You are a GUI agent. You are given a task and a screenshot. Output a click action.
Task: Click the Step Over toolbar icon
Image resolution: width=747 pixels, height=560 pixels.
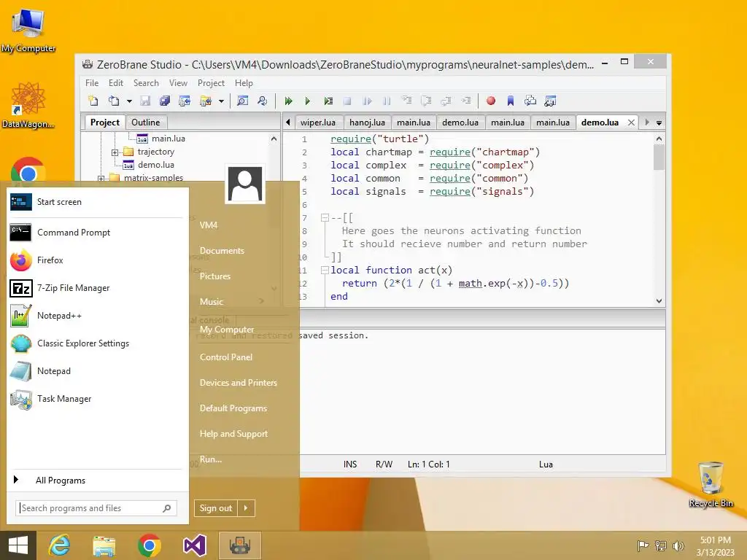pyautogui.click(x=426, y=101)
